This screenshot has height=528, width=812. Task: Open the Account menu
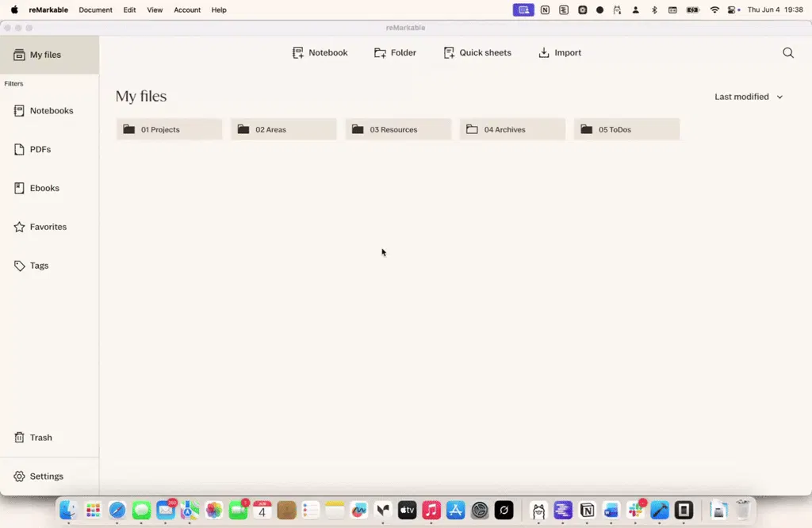187,10
